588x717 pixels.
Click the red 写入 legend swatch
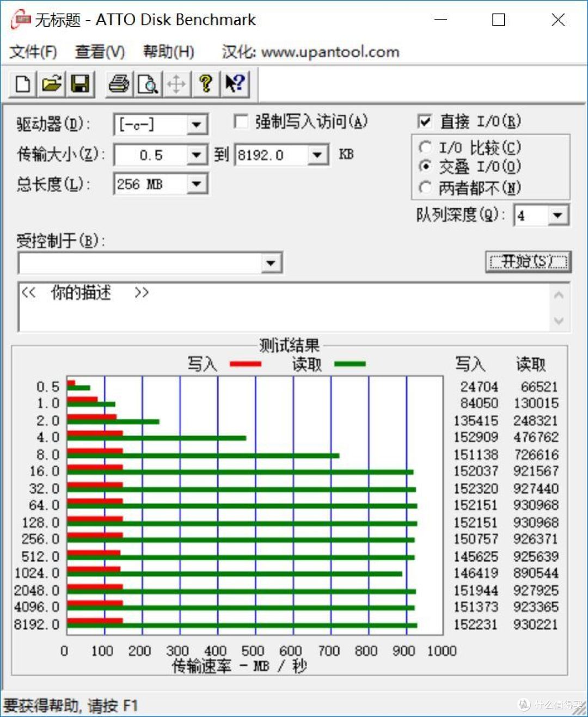click(x=246, y=364)
